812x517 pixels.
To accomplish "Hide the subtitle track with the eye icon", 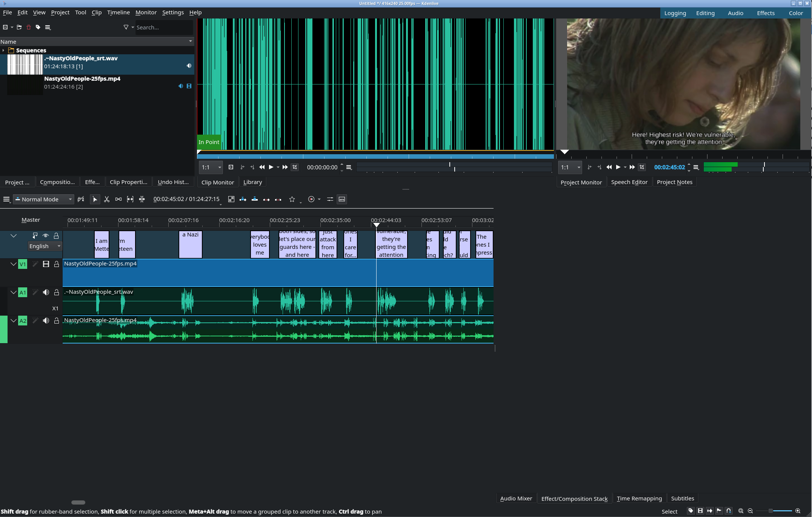I will coord(46,236).
